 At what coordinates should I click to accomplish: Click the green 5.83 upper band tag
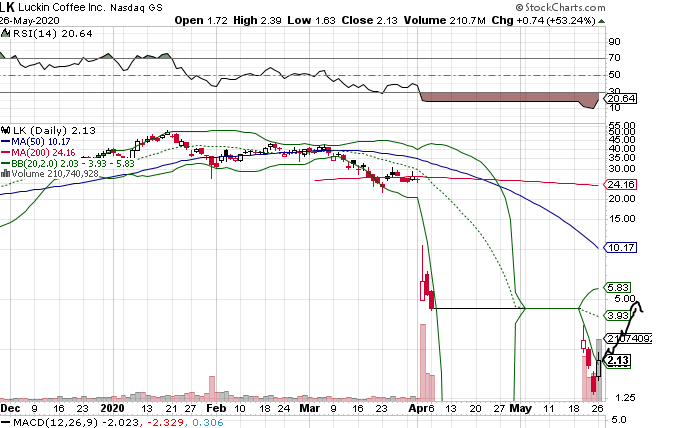618,288
